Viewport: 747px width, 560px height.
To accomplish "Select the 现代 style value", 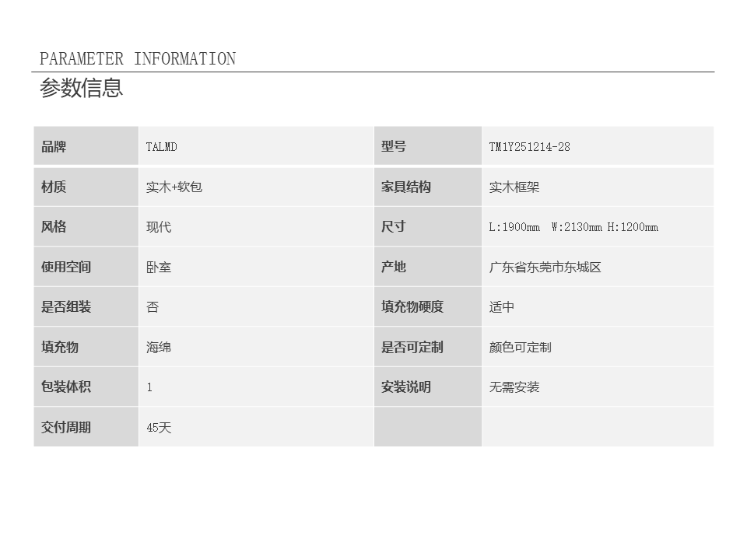I will 159,227.
